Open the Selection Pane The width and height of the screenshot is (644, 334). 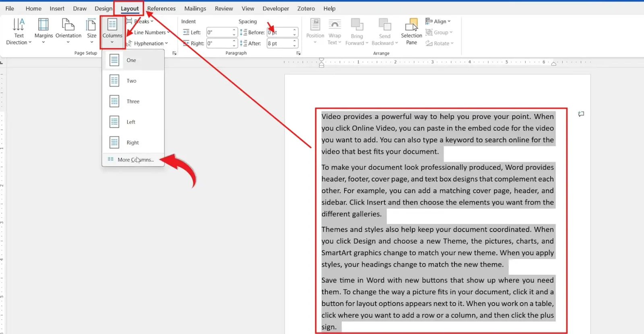[x=411, y=31]
